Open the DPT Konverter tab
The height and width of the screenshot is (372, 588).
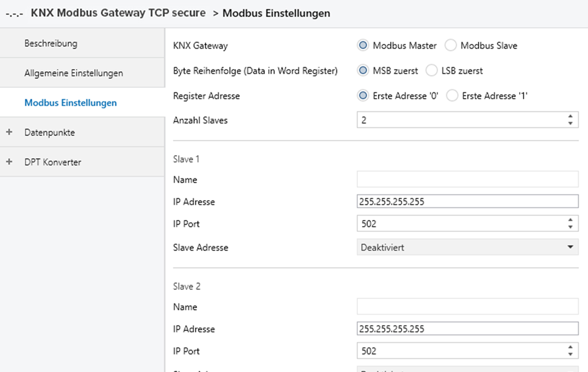[82, 162]
